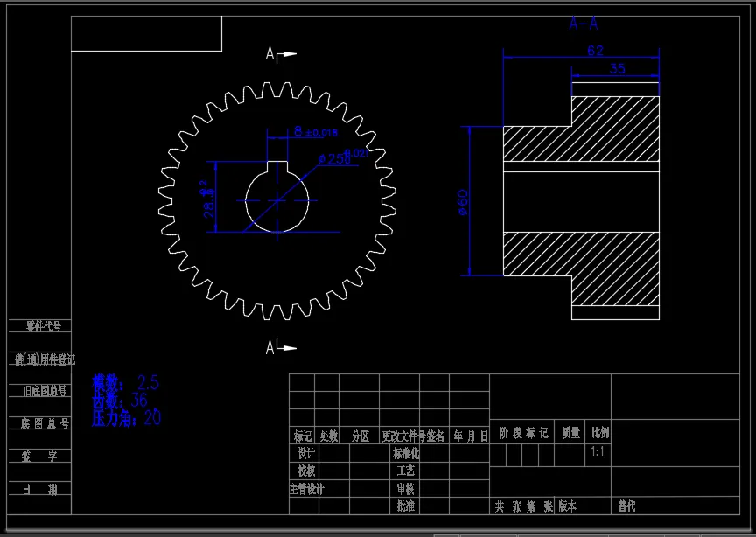Click the 标记 title block cell

pos(302,436)
